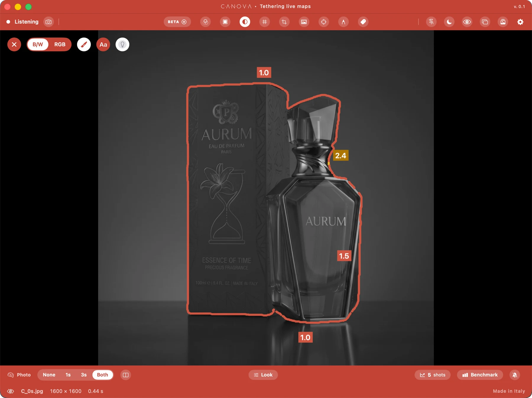Toggle the eye preview icon in toolbar
The width and height of the screenshot is (532, 398).
pyautogui.click(x=467, y=22)
